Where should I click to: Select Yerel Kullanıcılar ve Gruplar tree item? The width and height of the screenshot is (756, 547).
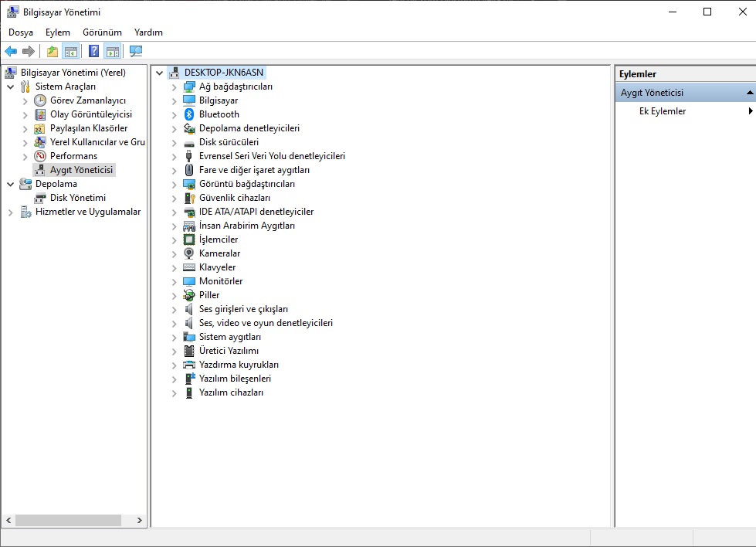coord(97,142)
